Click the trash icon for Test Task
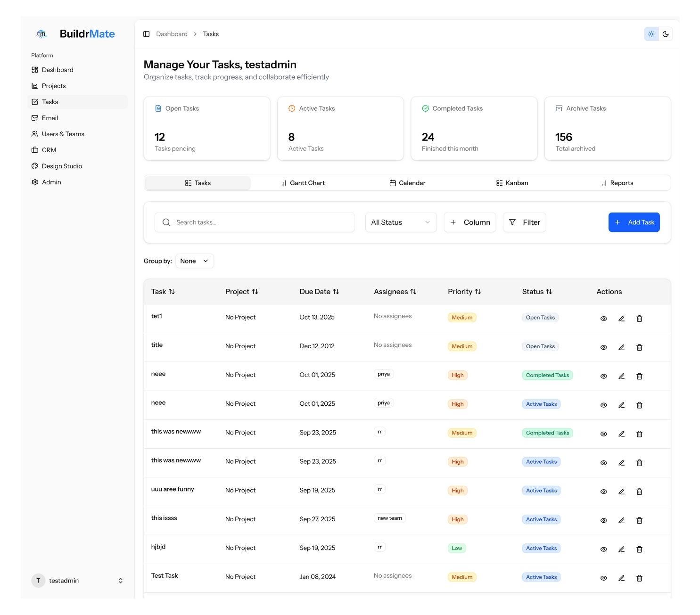This screenshot has width=700, height=615. (639, 578)
